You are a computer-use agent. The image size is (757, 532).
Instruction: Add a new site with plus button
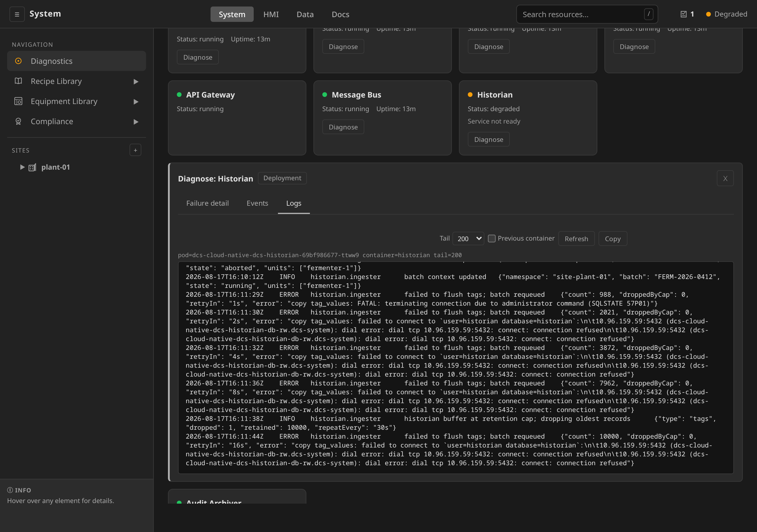coord(135,150)
